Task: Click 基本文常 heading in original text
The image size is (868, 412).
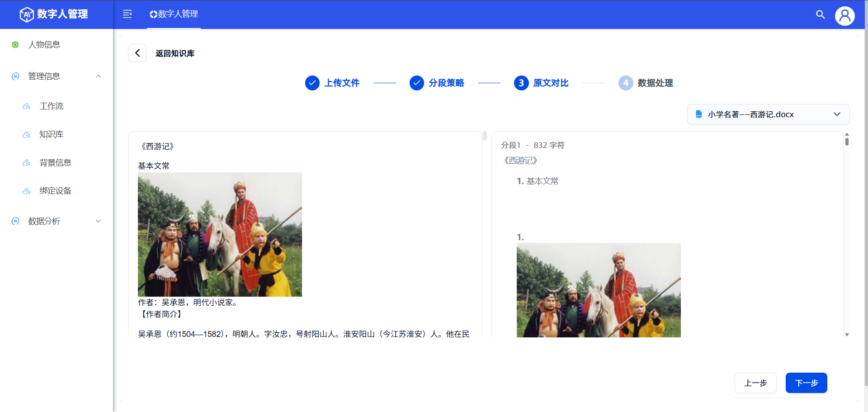Action: tap(154, 166)
